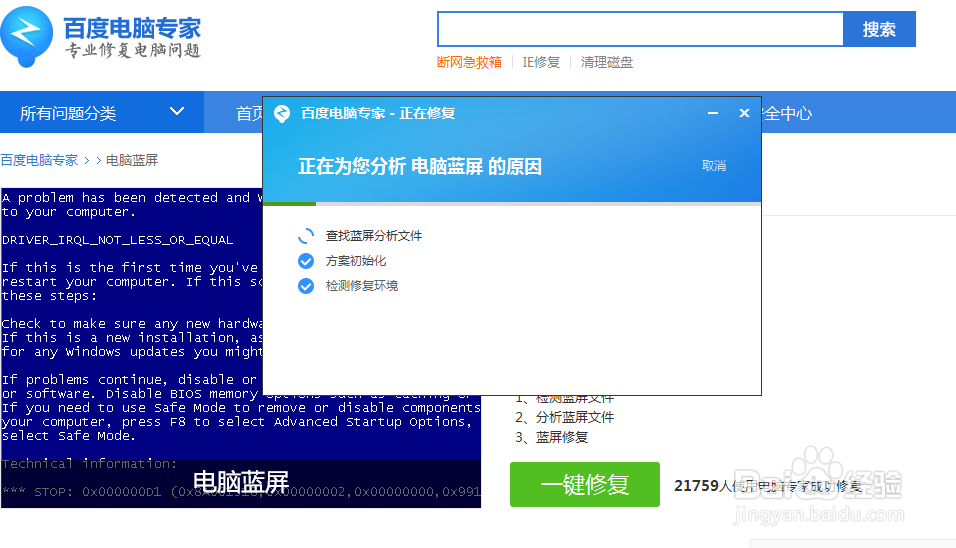The height and width of the screenshot is (548, 956).
Task: Click the 百度电脑专家 breadcrumb link
Action: click(39, 160)
